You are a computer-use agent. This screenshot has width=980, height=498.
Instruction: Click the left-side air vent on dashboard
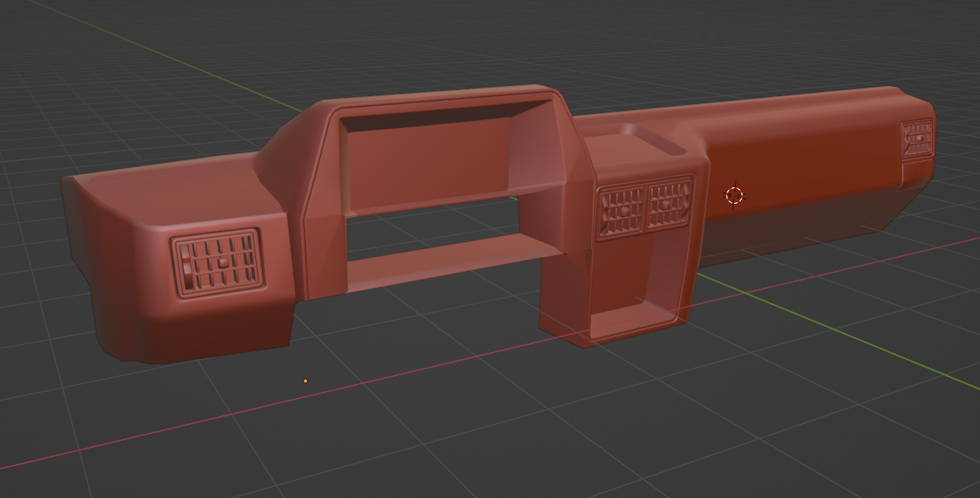click(217, 263)
